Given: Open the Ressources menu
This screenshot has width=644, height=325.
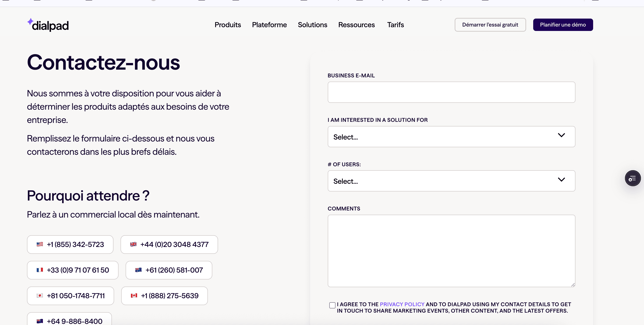Looking at the screenshot, I should 356,25.
